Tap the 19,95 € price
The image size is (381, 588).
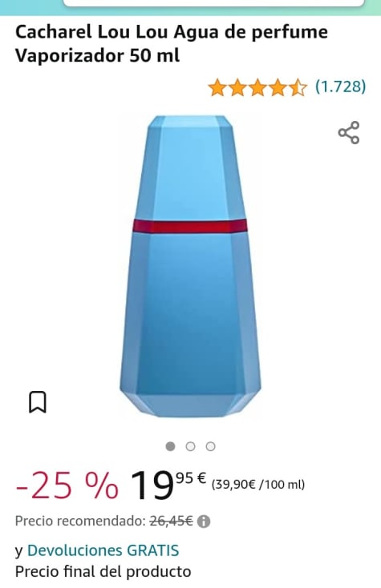pyautogui.click(x=168, y=485)
